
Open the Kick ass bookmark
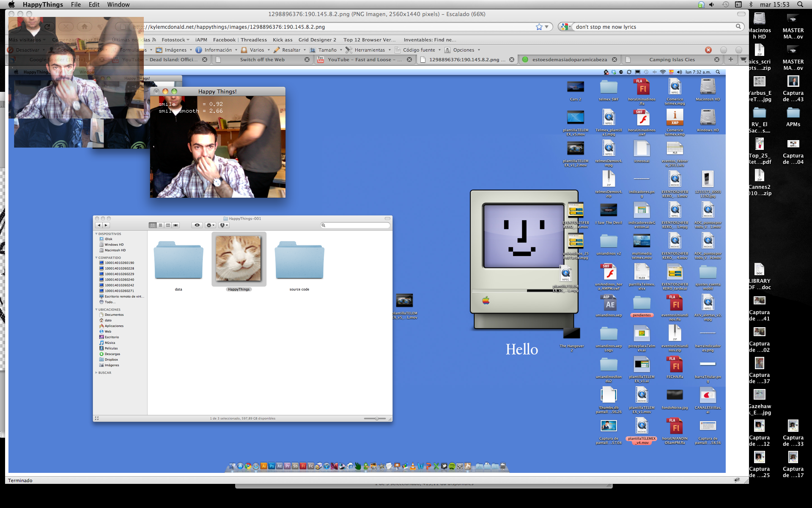[x=283, y=40]
